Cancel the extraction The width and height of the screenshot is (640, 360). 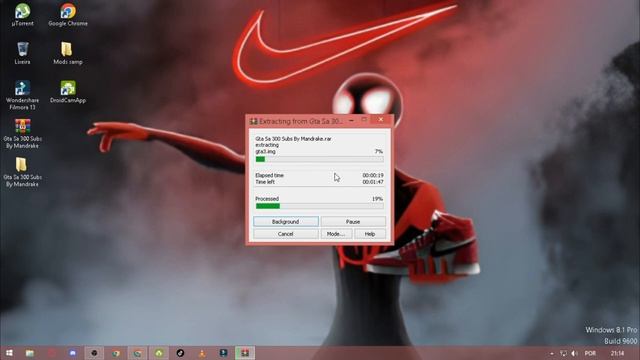286,234
